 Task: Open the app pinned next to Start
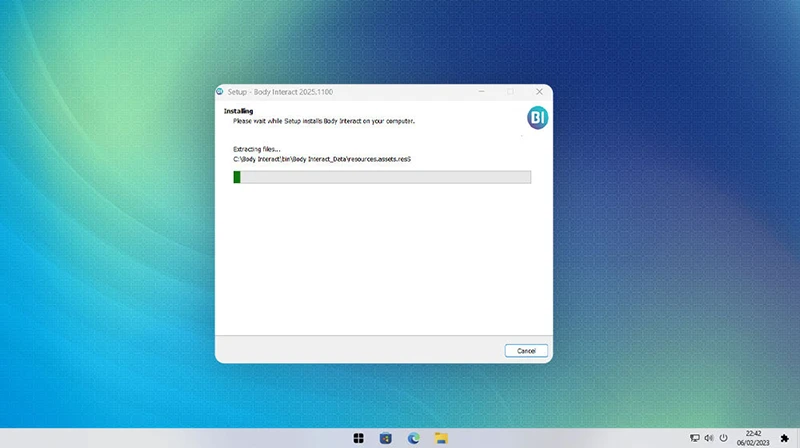pyautogui.click(x=386, y=438)
